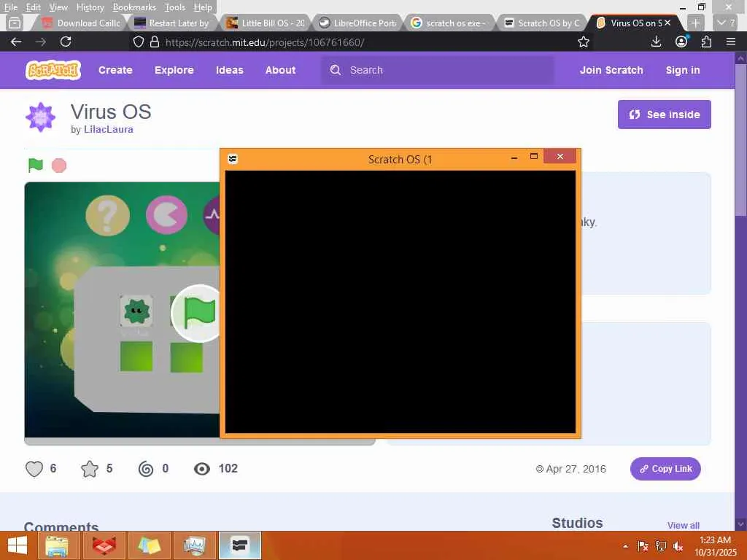Open the yellow sticky notes taskbar icon
The width and height of the screenshot is (747, 560).
tap(149, 545)
